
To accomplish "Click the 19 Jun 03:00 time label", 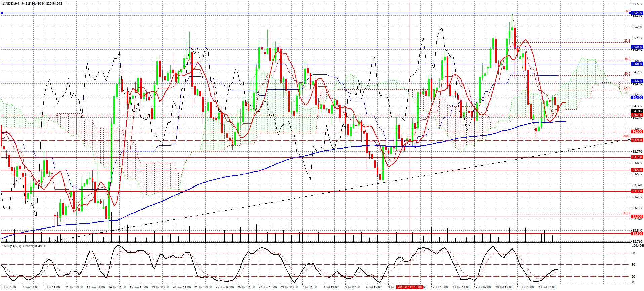I will pyautogui.click(x=160, y=287).
